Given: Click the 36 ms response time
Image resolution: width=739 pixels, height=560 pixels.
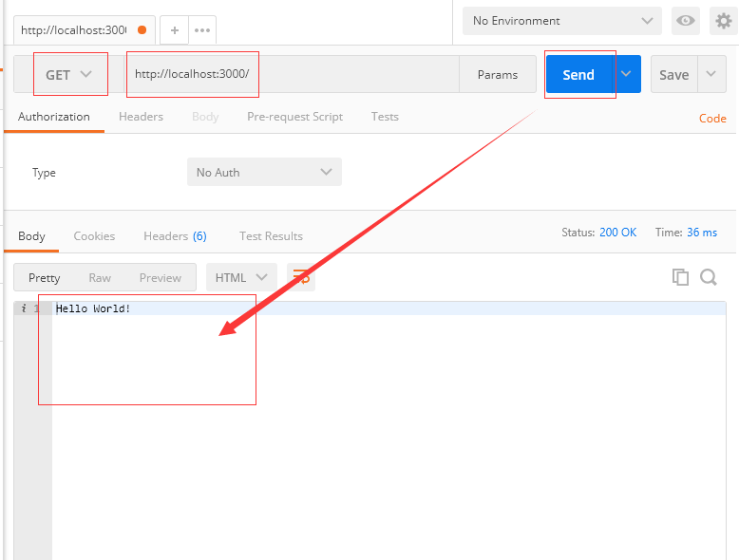Looking at the screenshot, I should tap(702, 233).
